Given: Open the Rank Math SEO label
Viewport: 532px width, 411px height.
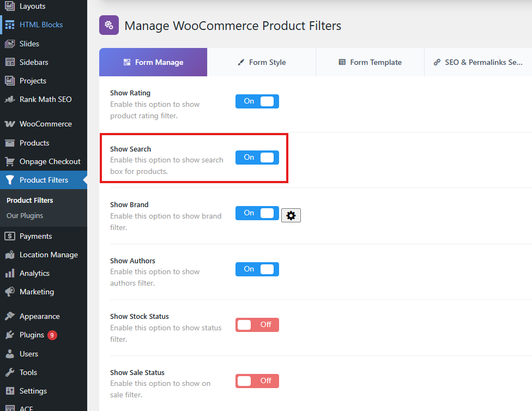Looking at the screenshot, I should click(x=45, y=99).
